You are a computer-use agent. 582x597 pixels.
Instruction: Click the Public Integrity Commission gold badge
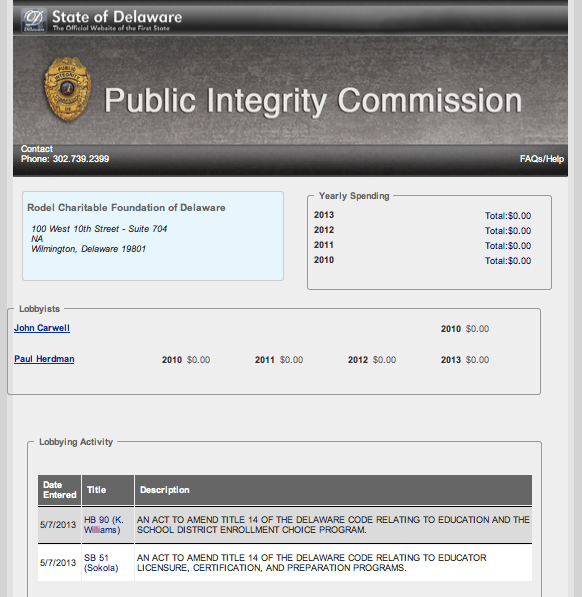pos(68,89)
